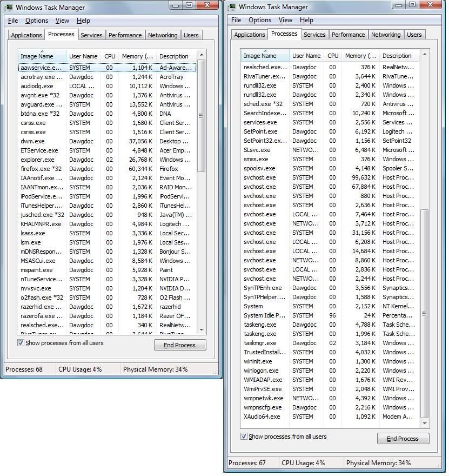This screenshot has width=449, height=476.
Task: Sort by User Name column in left window
Action: point(83,56)
